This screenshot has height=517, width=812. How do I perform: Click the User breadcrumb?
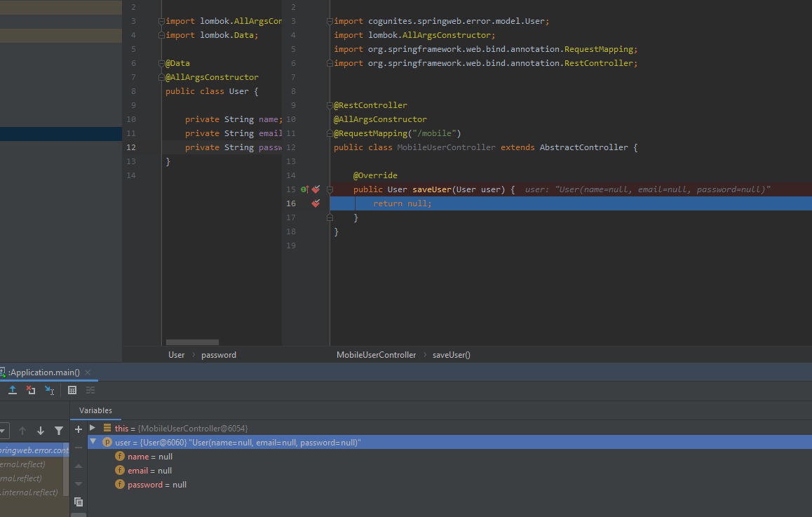click(176, 355)
